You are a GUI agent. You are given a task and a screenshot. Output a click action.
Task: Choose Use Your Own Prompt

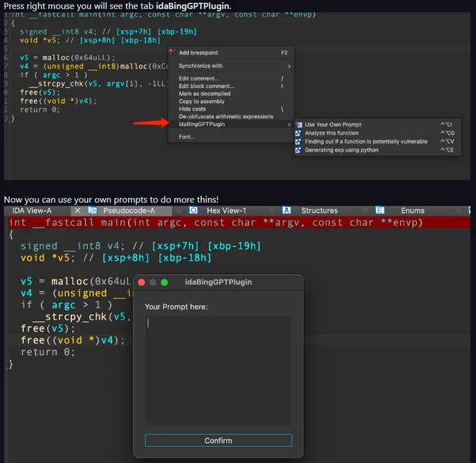coord(377,124)
